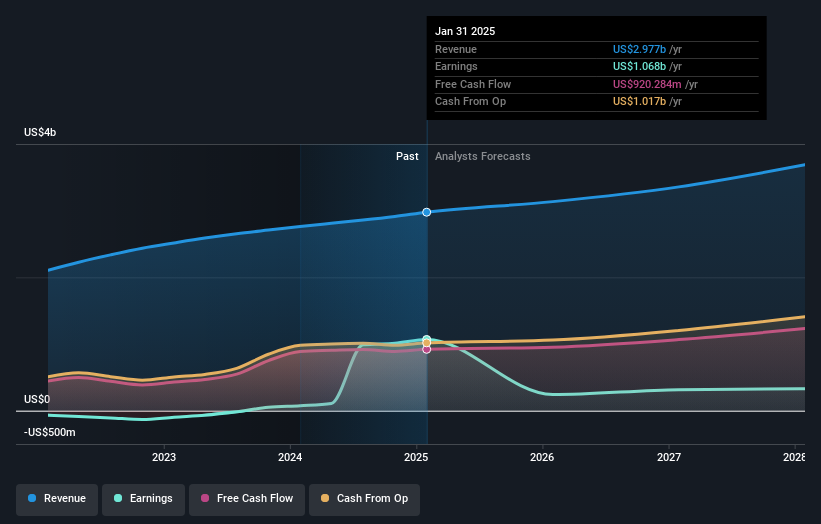821x524 pixels.
Task: Click the Free Cash Flow row label in tooltip
Action: click(473, 84)
